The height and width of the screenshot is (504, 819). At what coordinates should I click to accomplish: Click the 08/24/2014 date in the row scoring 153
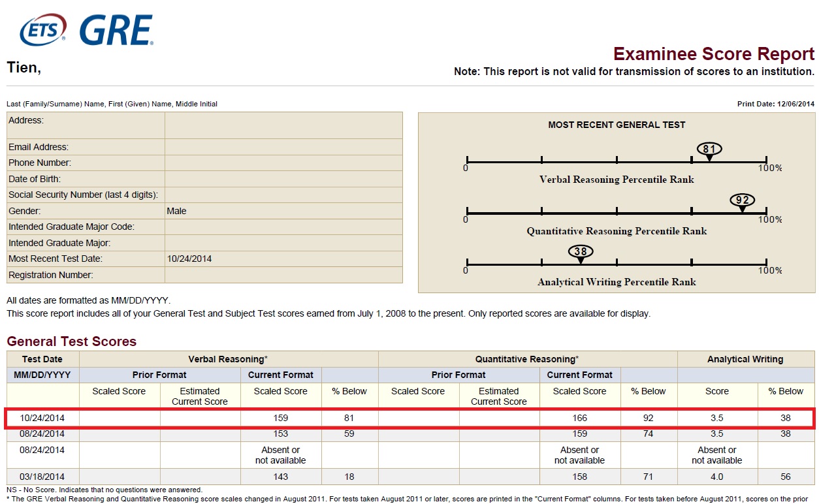click(x=42, y=433)
